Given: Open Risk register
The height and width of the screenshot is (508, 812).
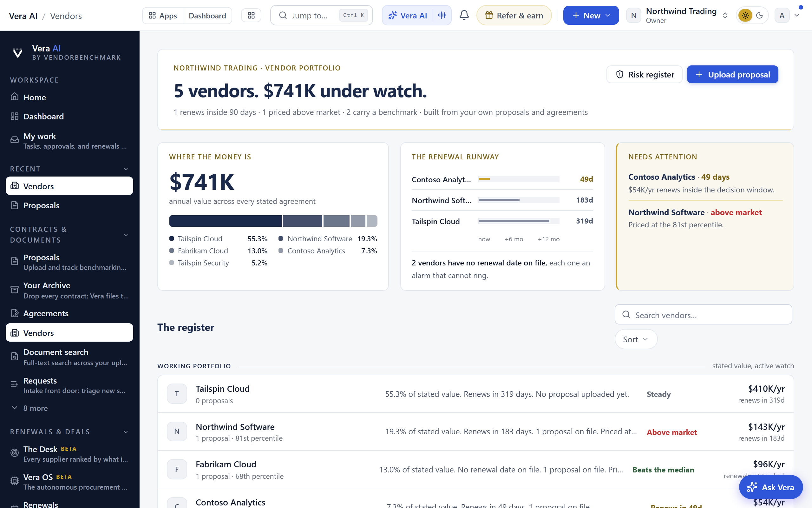Looking at the screenshot, I should [644, 74].
